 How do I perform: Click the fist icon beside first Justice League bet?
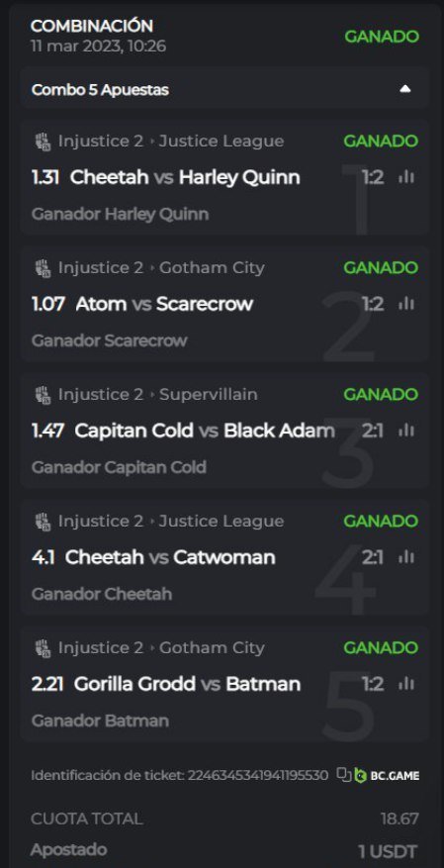pyautogui.click(x=42, y=142)
